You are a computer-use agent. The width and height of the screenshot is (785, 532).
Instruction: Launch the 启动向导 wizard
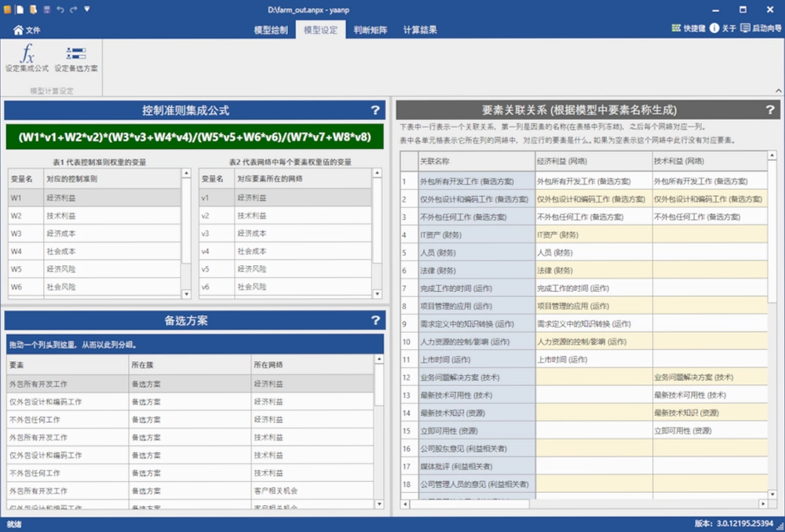761,28
